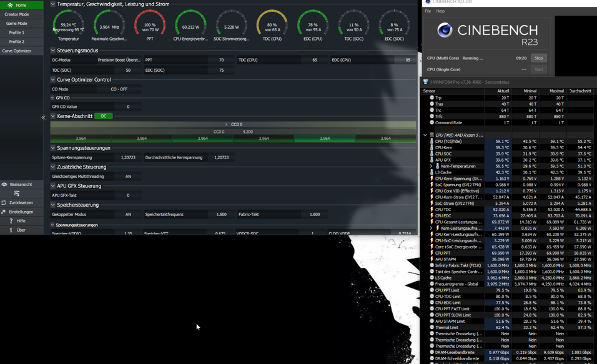
Task: Click lightning icon of APU STAPM row
Action: 432,259
